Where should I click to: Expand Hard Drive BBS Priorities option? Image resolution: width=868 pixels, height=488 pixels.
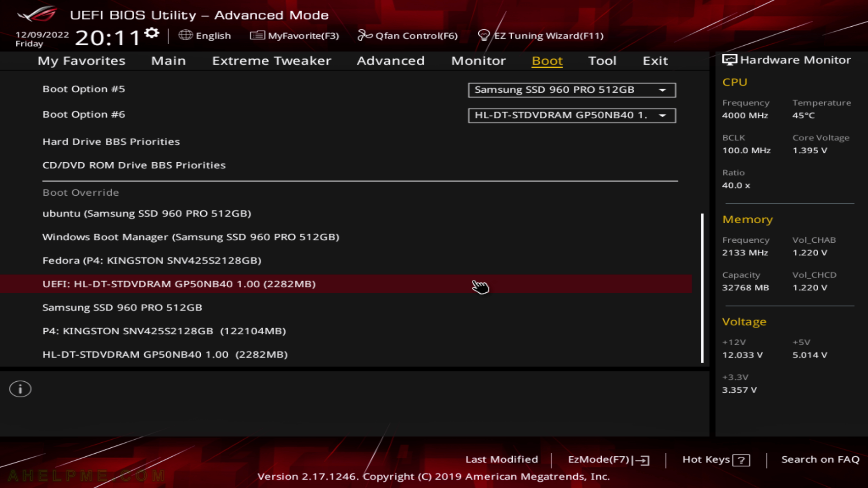(111, 141)
